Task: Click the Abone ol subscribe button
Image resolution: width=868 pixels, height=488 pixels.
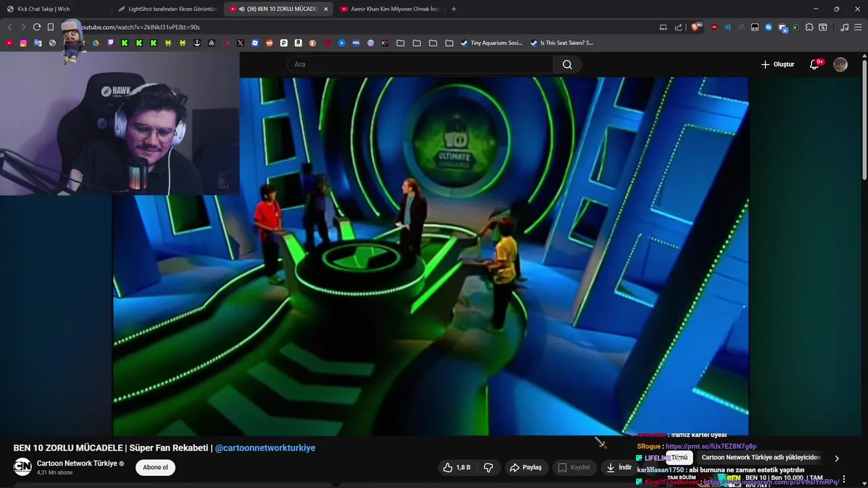Action: click(155, 467)
